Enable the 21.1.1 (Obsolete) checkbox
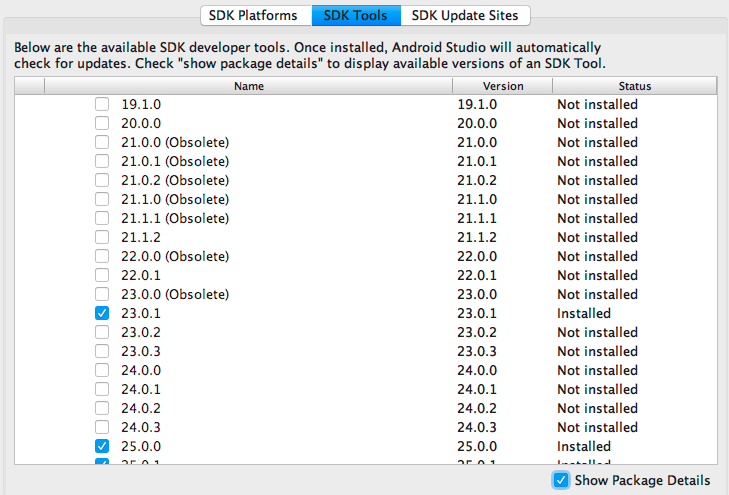The height and width of the screenshot is (495, 729). pyautogui.click(x=102, y=218)
